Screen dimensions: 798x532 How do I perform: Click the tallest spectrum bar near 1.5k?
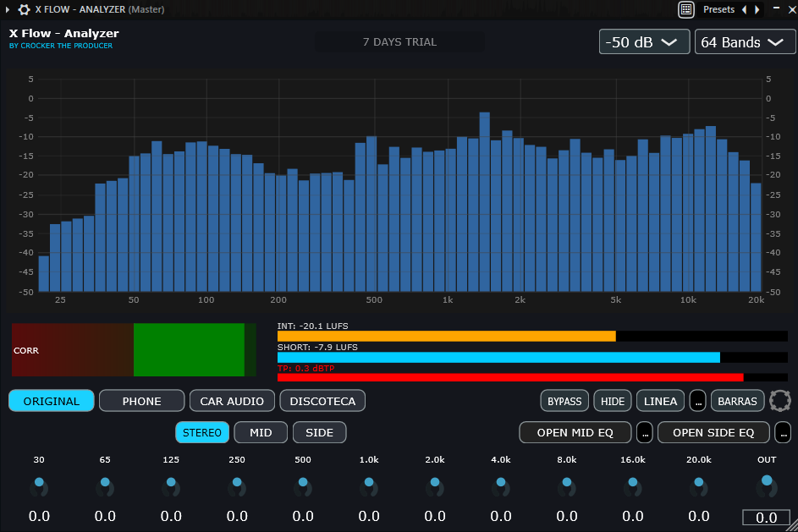click(x=485, y=202)
